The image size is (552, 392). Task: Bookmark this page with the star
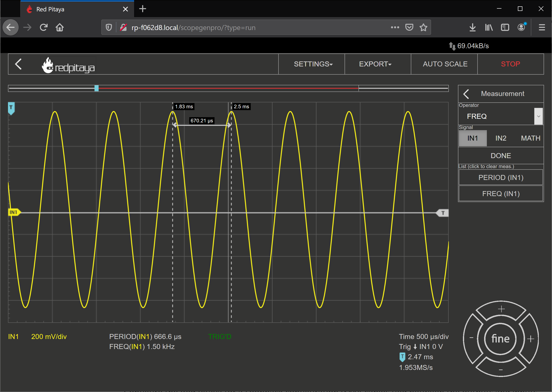[x=423, y=27]
